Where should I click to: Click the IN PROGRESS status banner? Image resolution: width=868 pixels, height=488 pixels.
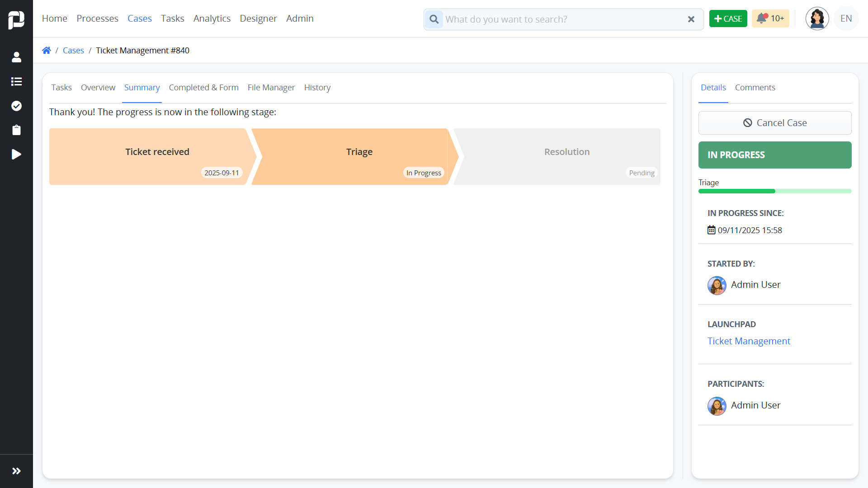(x=775, y=155)
